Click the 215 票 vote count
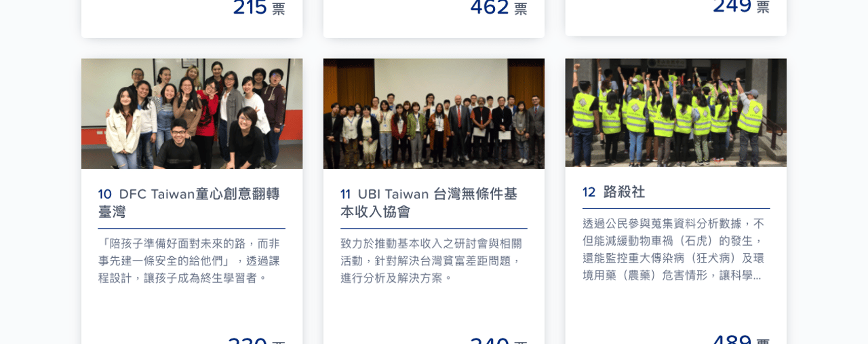Screen dimensions: 868x344 [259, 7]
